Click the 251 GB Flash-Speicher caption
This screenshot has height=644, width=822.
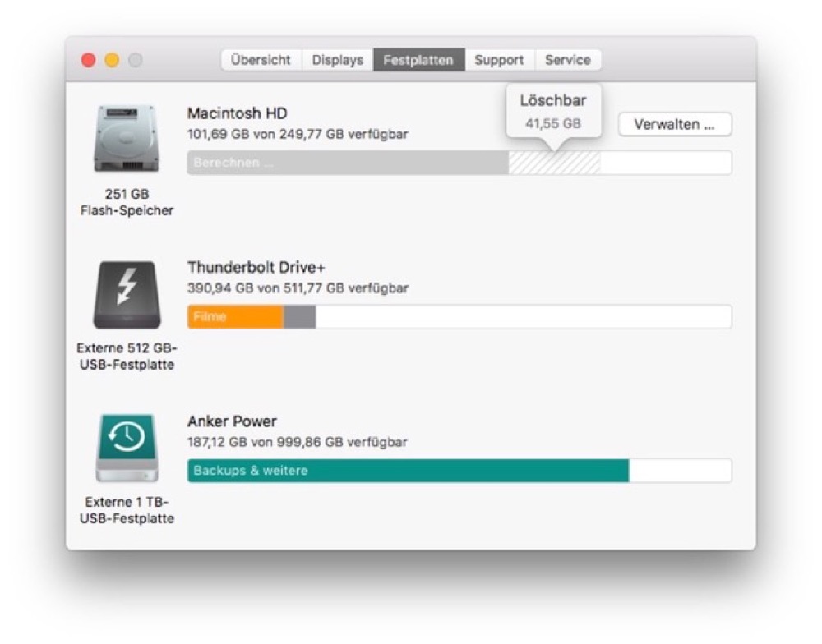127,202
